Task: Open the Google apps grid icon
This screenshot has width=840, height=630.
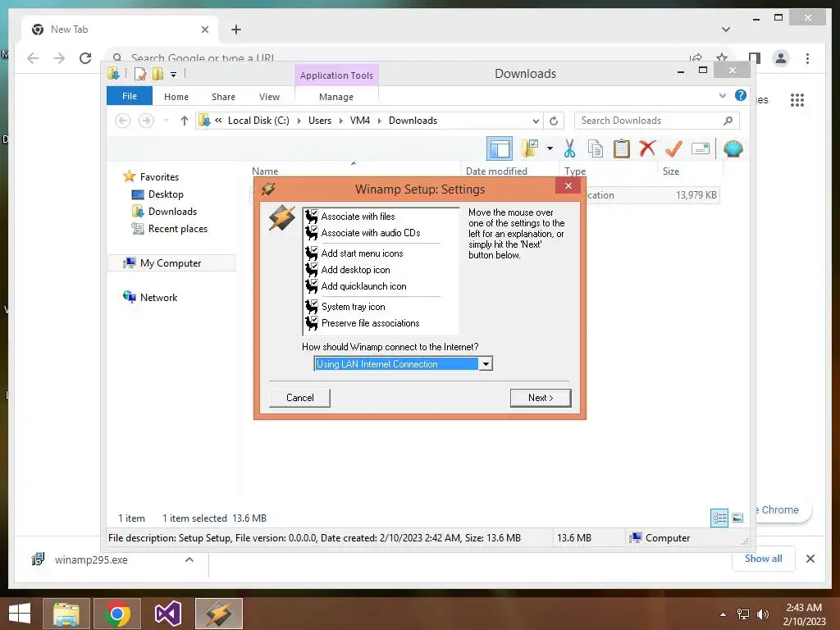Action: point(797,99)
